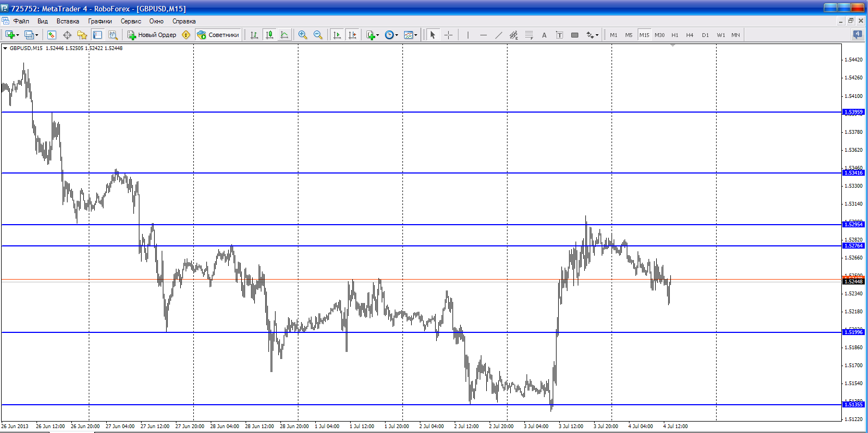The image size is (868, 433).
Task: Open the Окно menu
Action: coord(156,21)
